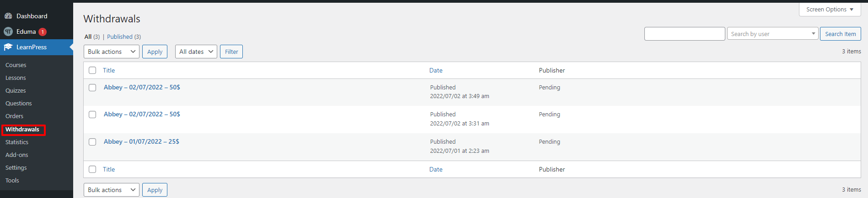Tick the select-all checkbox in the header
The width and height of the screenshot is (868, 198).
(92, 70)
